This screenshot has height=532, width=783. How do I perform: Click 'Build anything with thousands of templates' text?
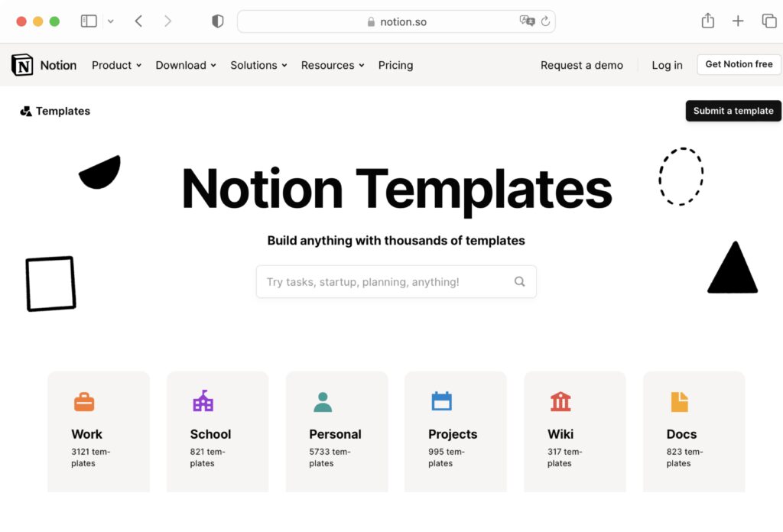point(396,241)
